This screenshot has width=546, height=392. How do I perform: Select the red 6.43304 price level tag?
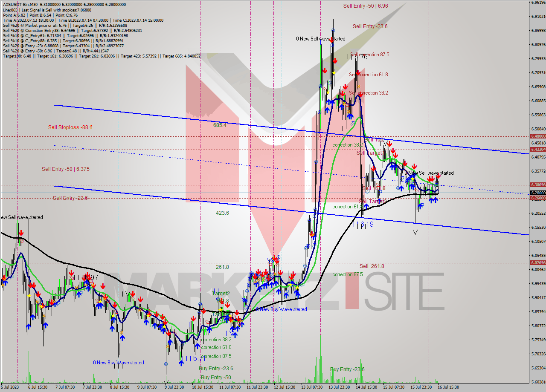(537, 150)
